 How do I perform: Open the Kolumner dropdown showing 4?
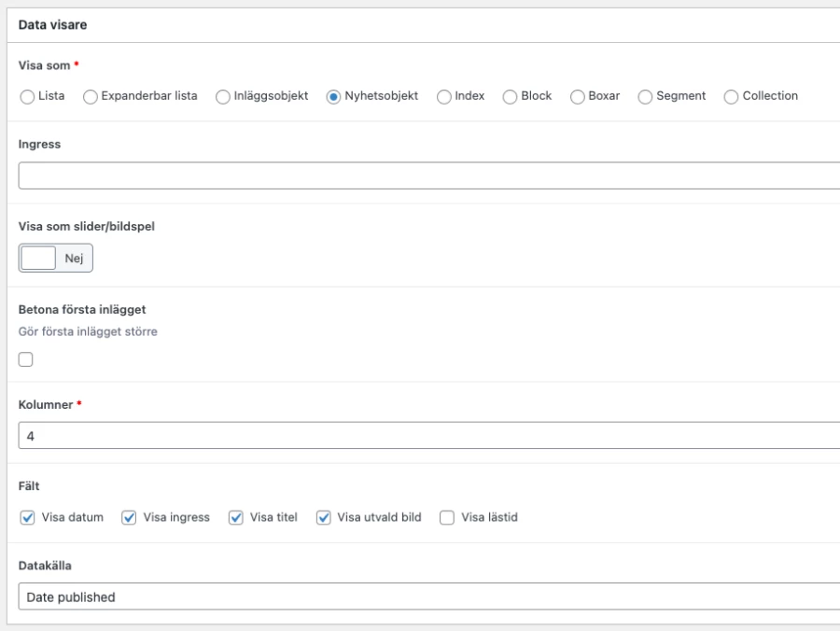click(429, 436)
